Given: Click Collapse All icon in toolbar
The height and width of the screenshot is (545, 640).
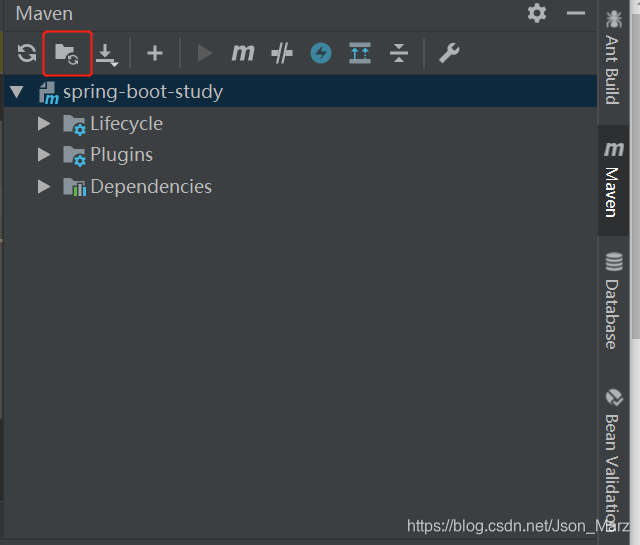Looking at the screenshot, I should [x=399, y=53].
